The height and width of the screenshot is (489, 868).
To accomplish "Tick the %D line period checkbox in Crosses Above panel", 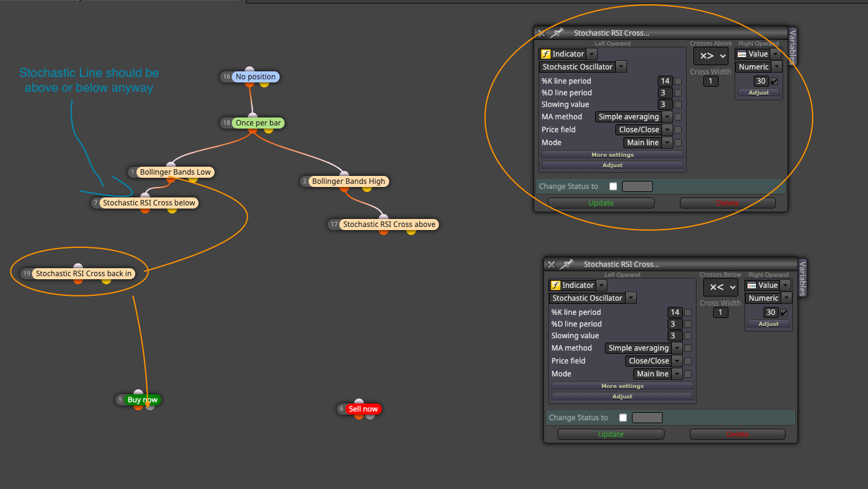I will point(678,93).
